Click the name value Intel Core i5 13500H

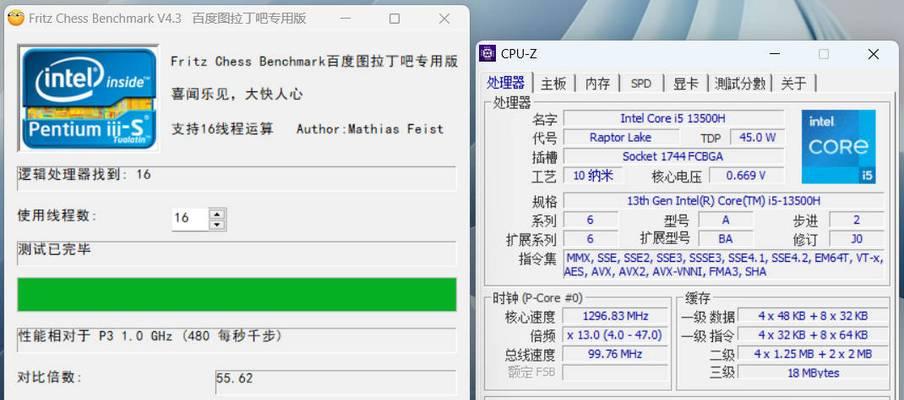673,119
